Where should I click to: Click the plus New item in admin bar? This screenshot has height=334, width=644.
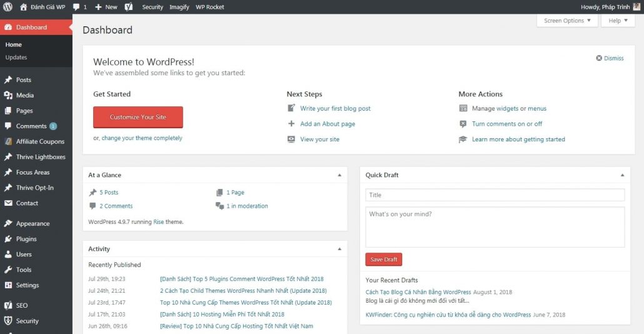point(106,7)
